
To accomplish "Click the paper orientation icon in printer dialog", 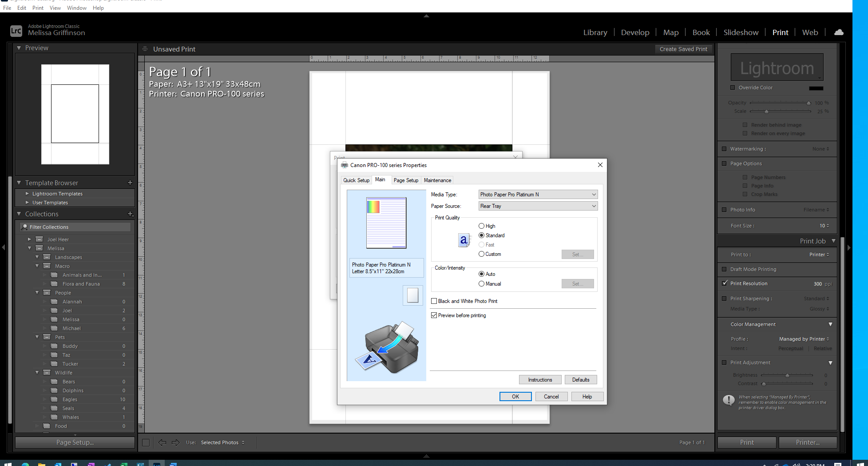I will (412, 295).
